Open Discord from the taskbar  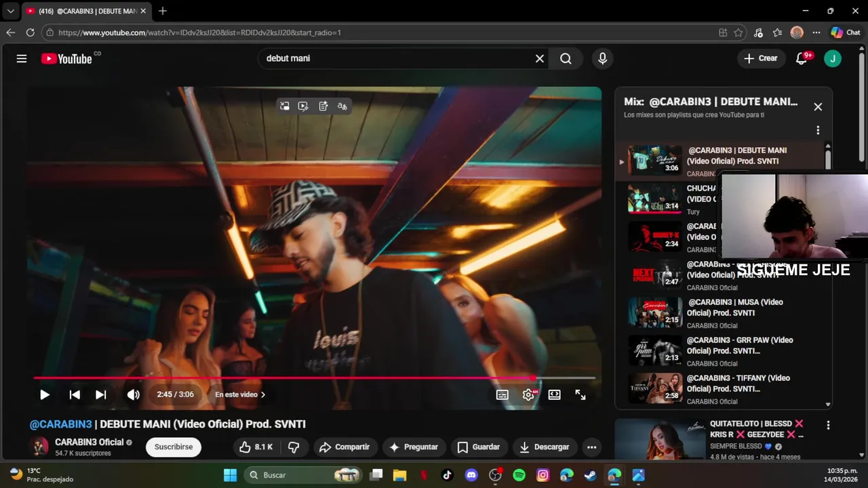[x=471, y=475]
